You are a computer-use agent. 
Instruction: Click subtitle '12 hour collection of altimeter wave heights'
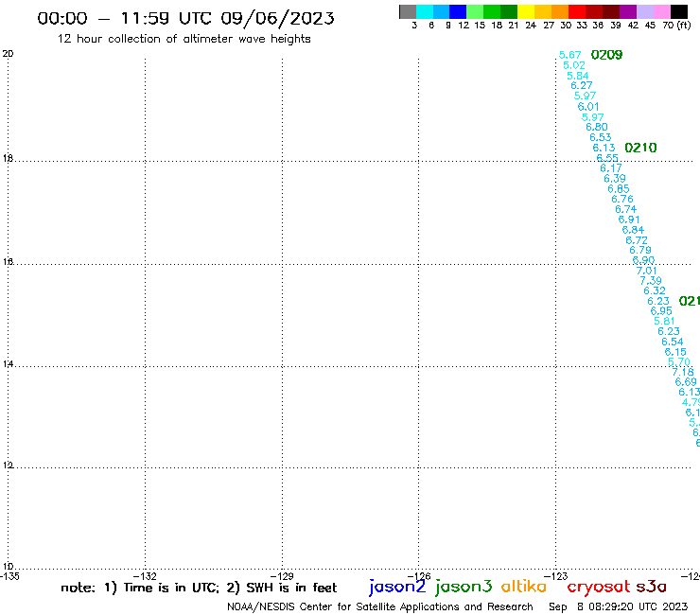(184, 39)
